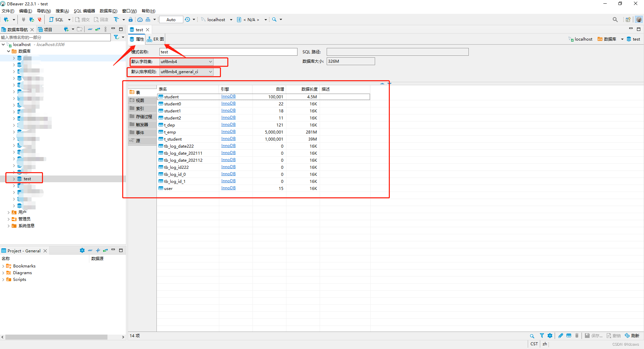Screen dimensions: 644x349
Task: Select the 触发器 side tab
Action: click(142, 124)
